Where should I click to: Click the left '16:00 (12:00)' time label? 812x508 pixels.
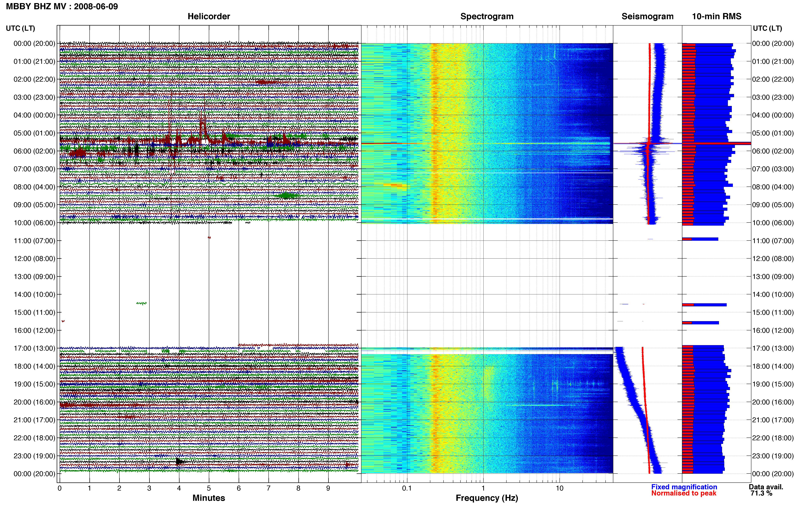(x=34, y=330)
